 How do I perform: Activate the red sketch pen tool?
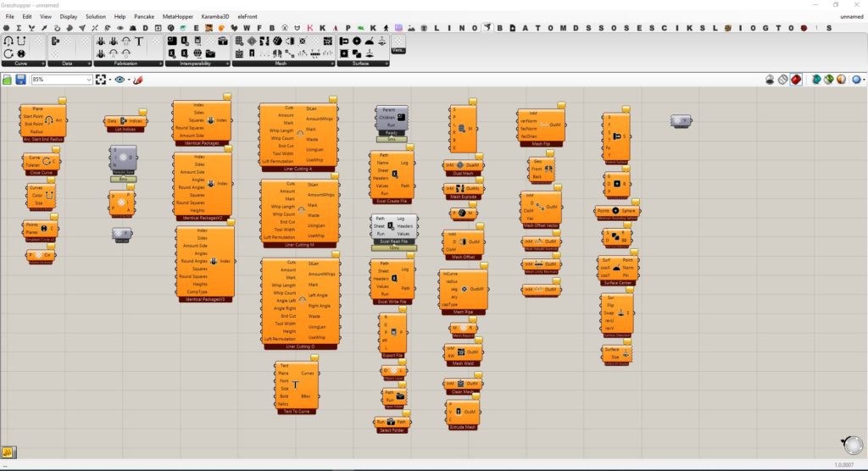138,80
